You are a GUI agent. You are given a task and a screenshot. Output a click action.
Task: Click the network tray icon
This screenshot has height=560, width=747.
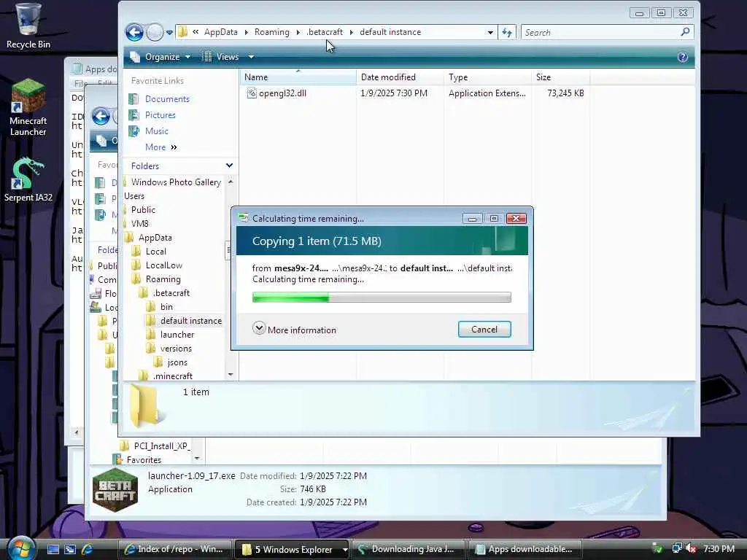[x=676, y=549]
